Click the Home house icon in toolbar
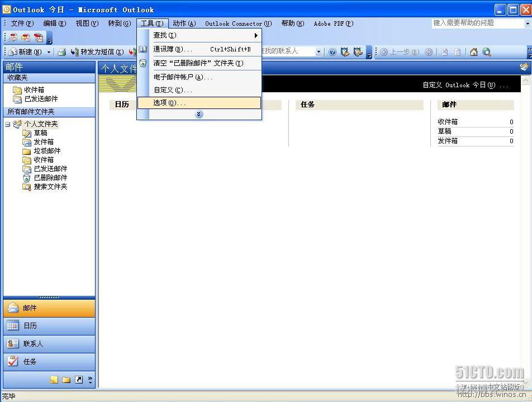 pos(474,52)
